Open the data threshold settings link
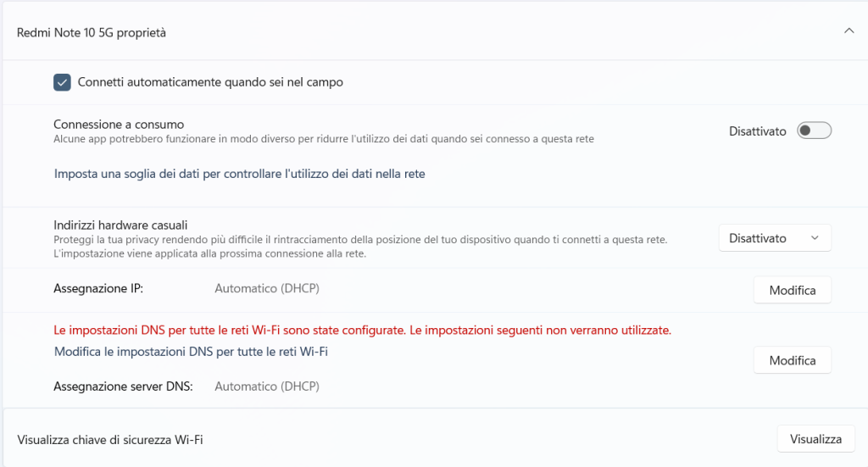Viewport: 868px width, 467px height. pyautogui.click(x=239, y=174)
